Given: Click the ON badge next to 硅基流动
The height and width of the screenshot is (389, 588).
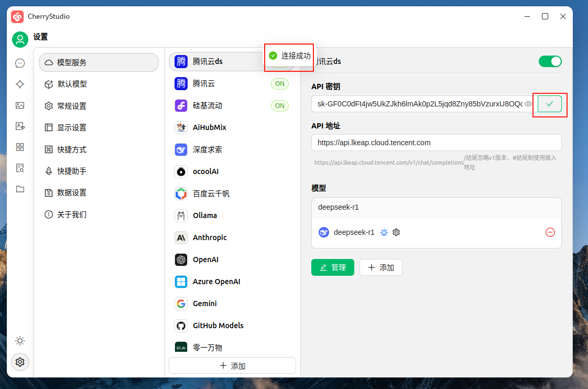Looking at the screenshot, I should pyautogui.click(x=280, y=106).
